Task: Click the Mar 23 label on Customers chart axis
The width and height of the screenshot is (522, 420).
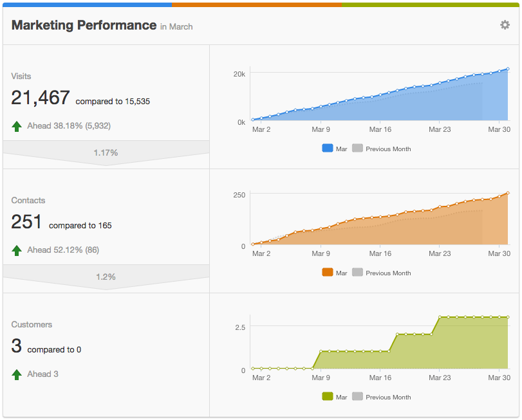Action: 440,378
